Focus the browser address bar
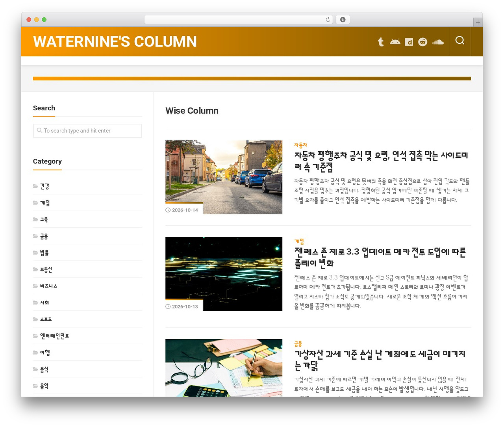This screenshot has height=427, width=504. [x=239, y=20]
